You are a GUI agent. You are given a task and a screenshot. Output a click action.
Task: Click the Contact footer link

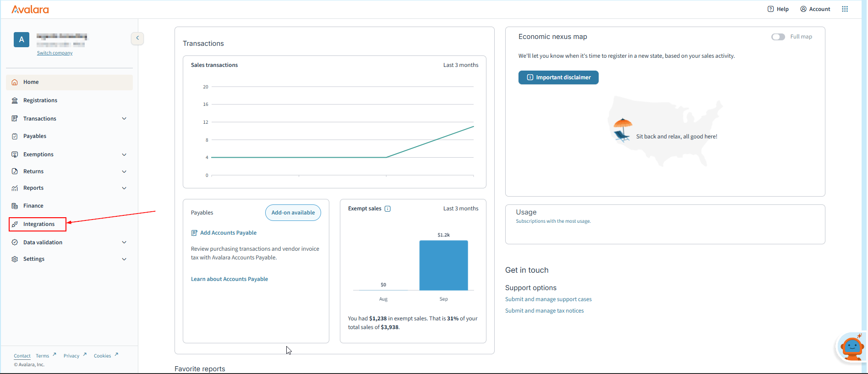pyautogui.click(x=22, y=356)
